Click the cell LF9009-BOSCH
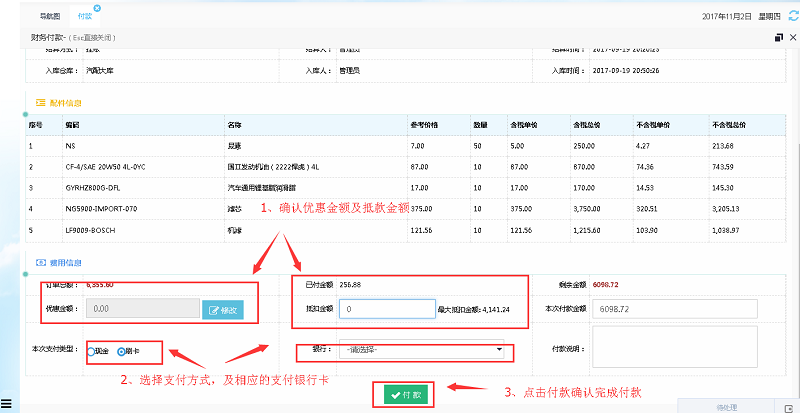 click(x=90, y=230)
